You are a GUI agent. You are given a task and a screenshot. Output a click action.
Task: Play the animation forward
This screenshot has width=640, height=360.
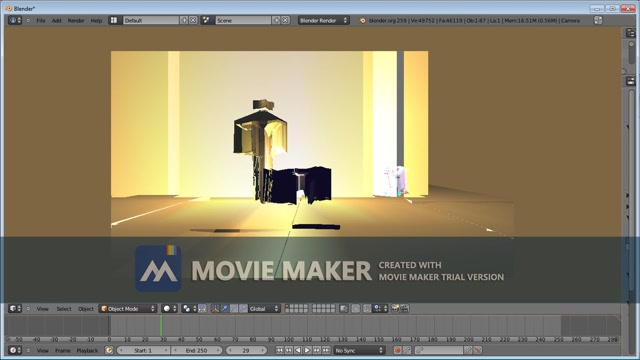pyautogui.click(x=308, y=350)
